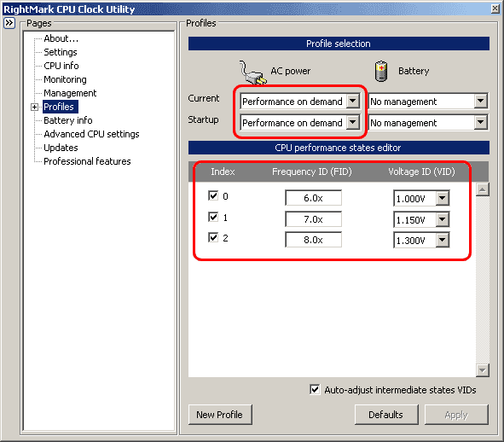The width and height of the screenshot is (504, 442).
Task: Toggle Auto-adjust intermediate states VIDs checkbox
Action: pos(315,390)
